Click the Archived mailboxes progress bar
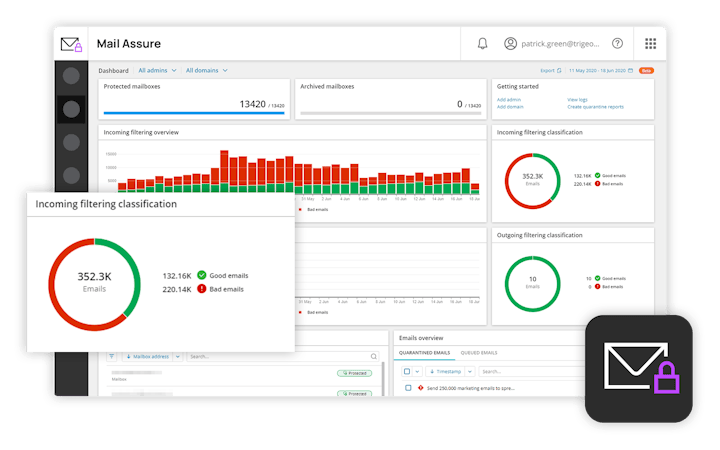 pos(390,112)
